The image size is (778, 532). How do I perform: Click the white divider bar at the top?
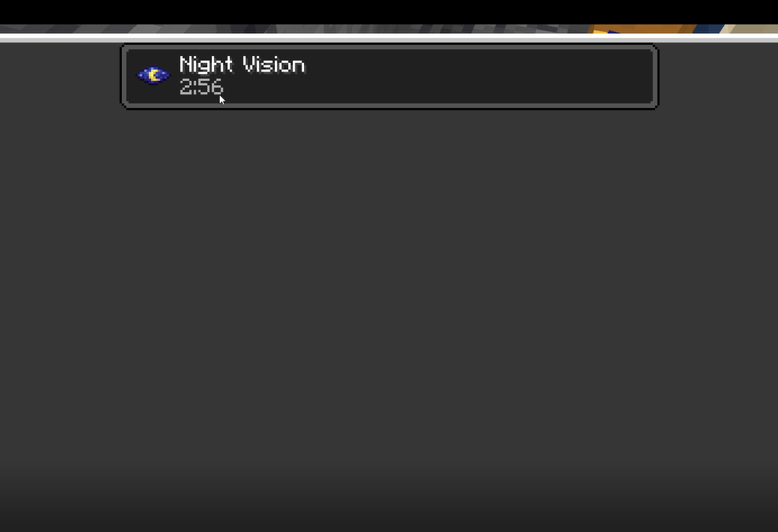coord(389,39)
